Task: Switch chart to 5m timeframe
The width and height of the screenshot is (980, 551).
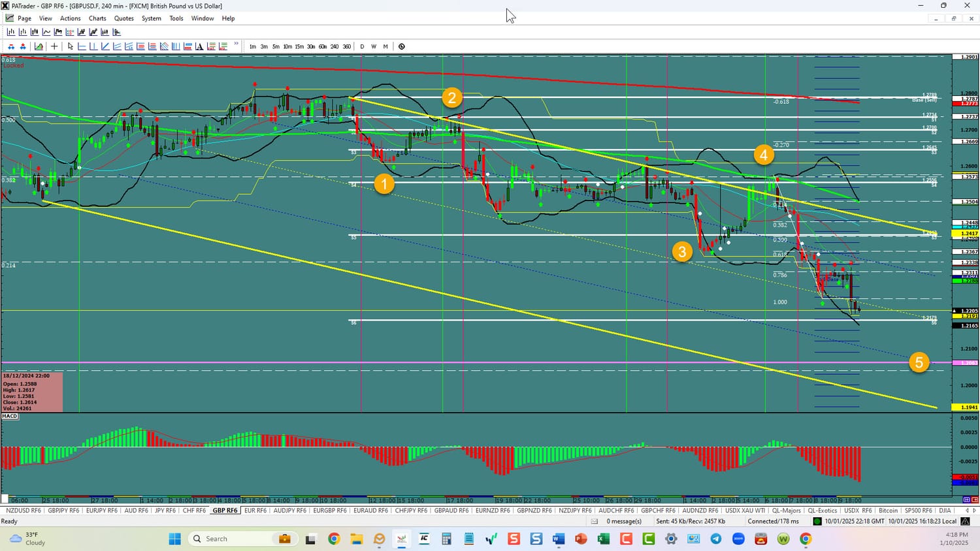Action: [276, 46]
